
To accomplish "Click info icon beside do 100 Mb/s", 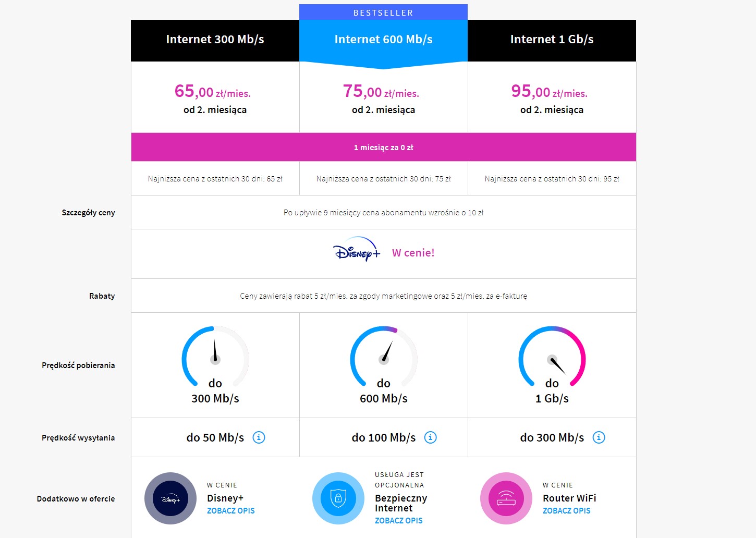I will [x=430, y=437].
